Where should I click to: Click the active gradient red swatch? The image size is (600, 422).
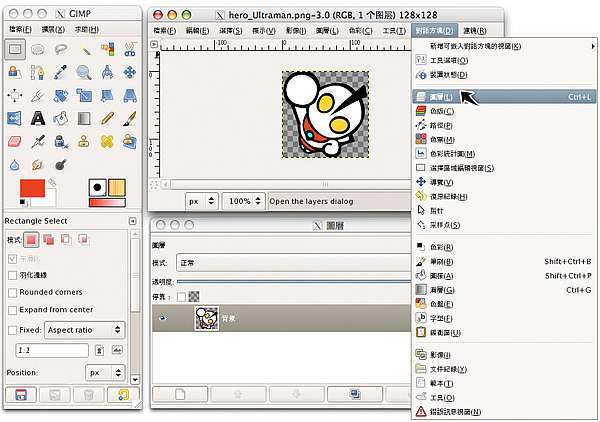[107, 203]
